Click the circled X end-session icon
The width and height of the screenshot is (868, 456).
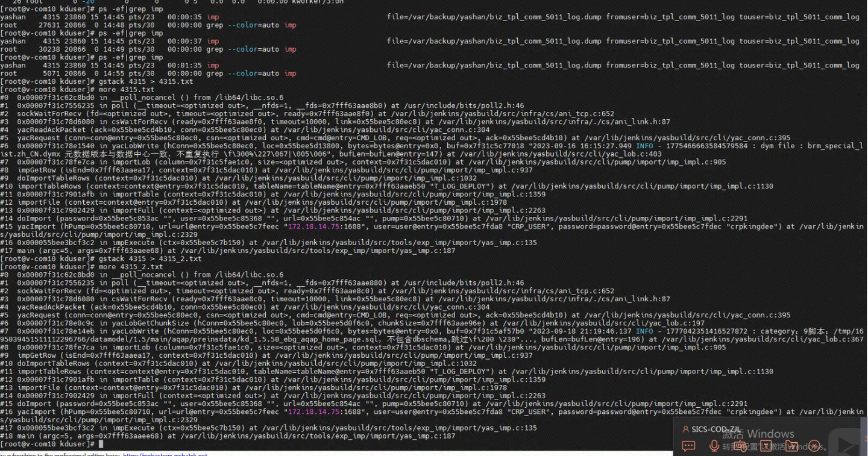pyautogui.click(x=814, y=446)
